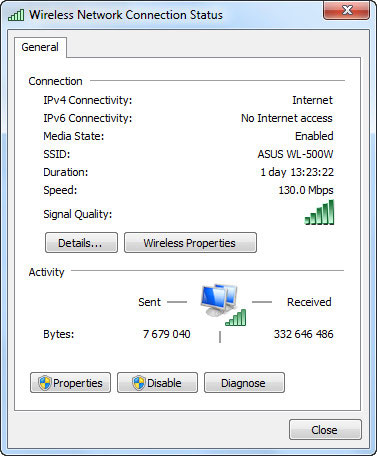The image size is (377, 456).
Task: Open connection Details
Action: pos(81,243)
